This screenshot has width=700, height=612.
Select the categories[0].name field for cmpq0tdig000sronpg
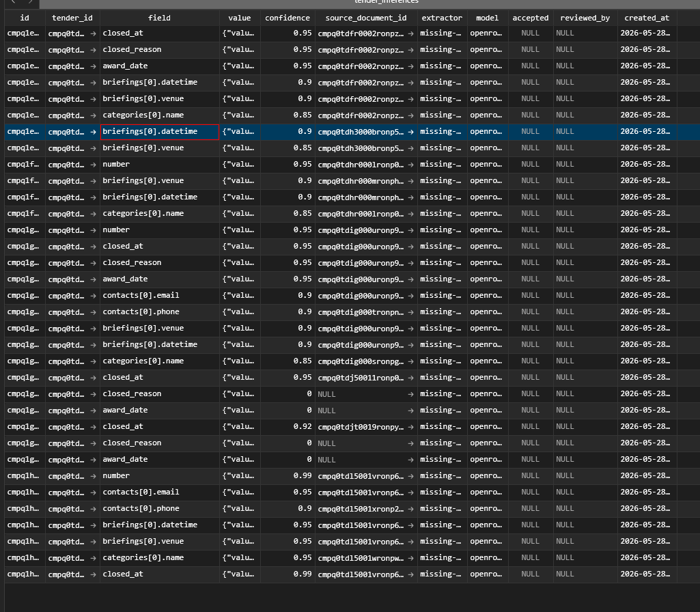pyautogui.click(x=159, y=361)
